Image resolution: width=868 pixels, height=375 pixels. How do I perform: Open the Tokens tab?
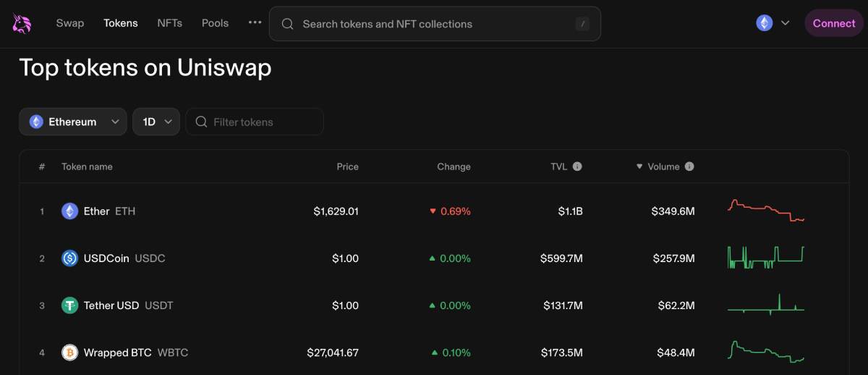[x=121, y=23]
